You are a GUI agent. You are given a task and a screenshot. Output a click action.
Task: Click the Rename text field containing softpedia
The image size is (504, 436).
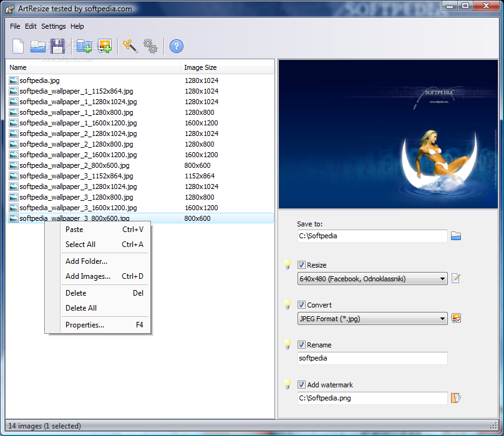coord(372,358)
